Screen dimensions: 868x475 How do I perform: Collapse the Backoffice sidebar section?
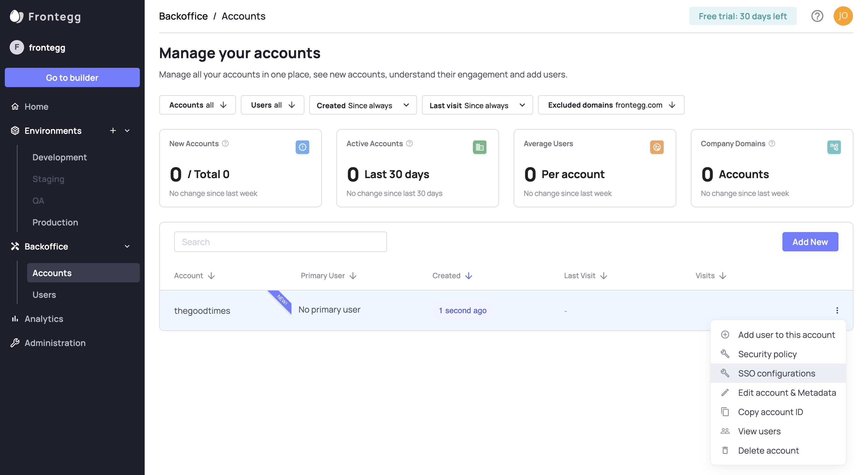[x=127, y=246]
